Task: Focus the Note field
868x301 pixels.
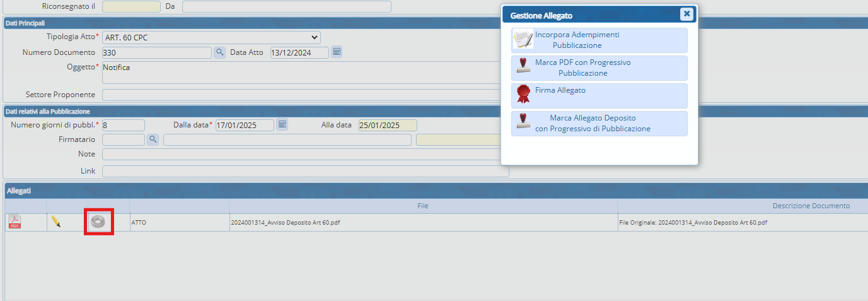Action: pos(305,154)
